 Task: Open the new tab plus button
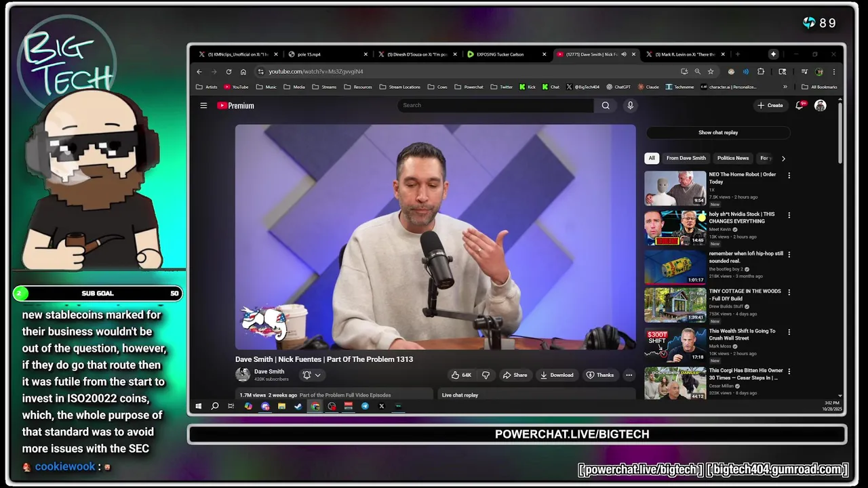coord(738,54)
